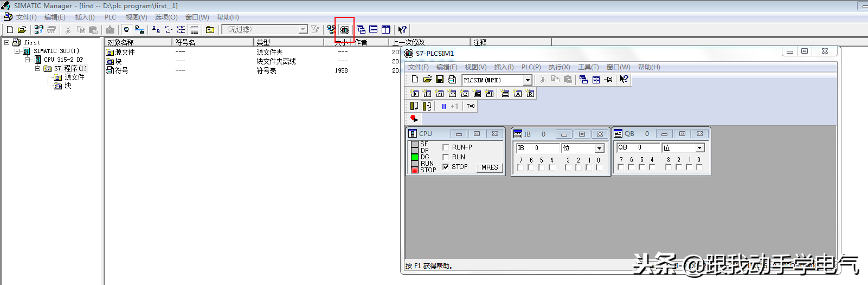868x285 pixels.
Task: Click the T=0 reset timers button
Action: coord(471,106)
